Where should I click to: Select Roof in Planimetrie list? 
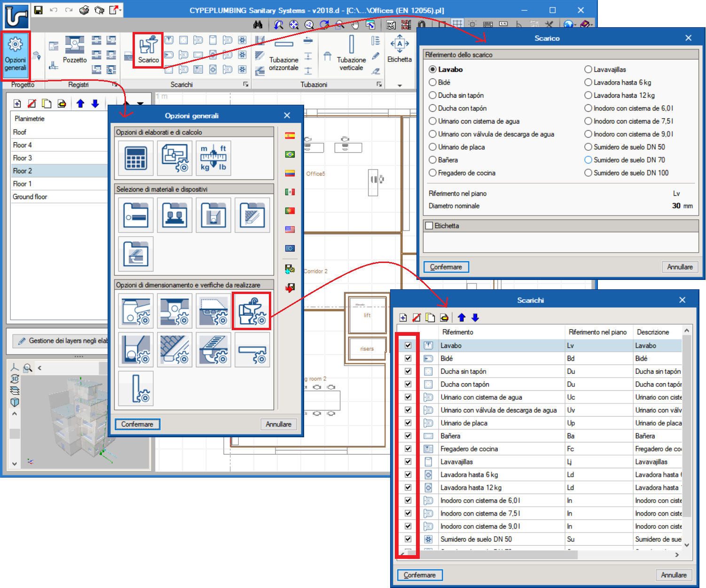(x=59, y=132)
